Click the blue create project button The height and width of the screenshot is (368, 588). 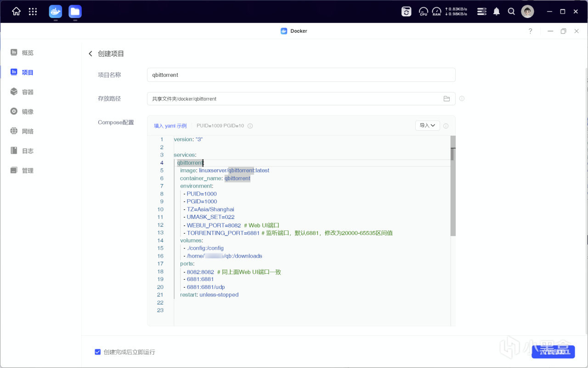coord(553,352)
